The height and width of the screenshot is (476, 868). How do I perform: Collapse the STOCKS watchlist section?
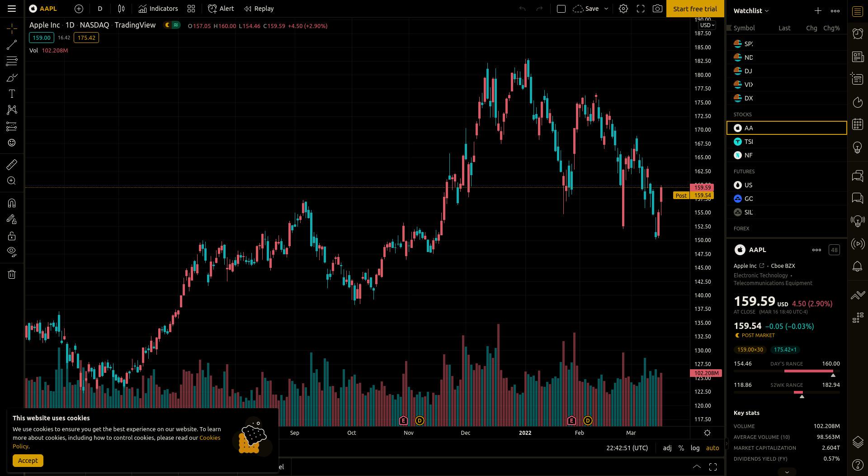click(742, 114)
